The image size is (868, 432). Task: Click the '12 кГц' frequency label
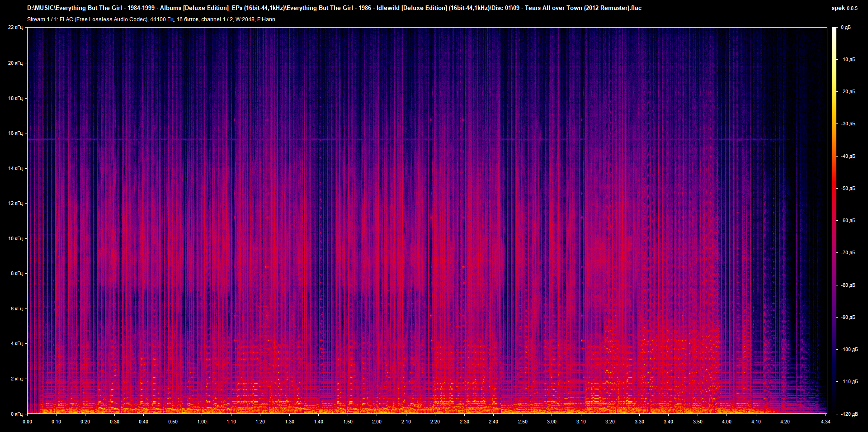(15, 203)
